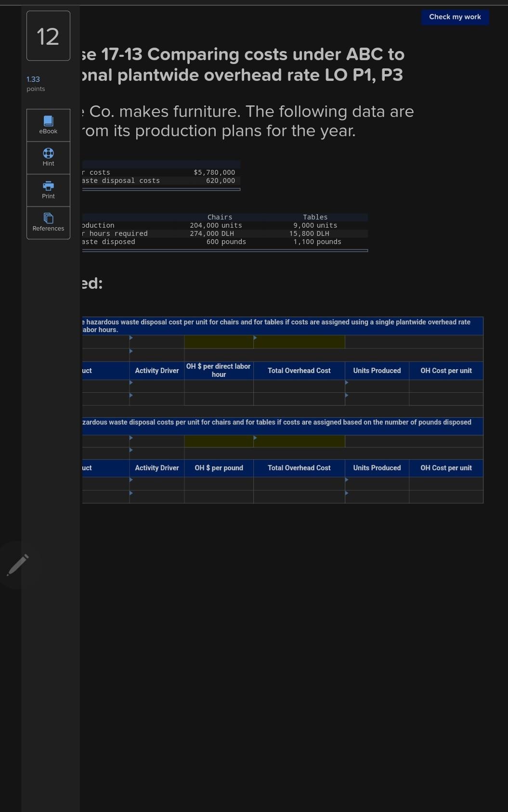Image resolution: width=508 pixels, height=812 pixels.
Task: Click the '274,000 DLH' chairs value
Action: click(x=212, y=233)
